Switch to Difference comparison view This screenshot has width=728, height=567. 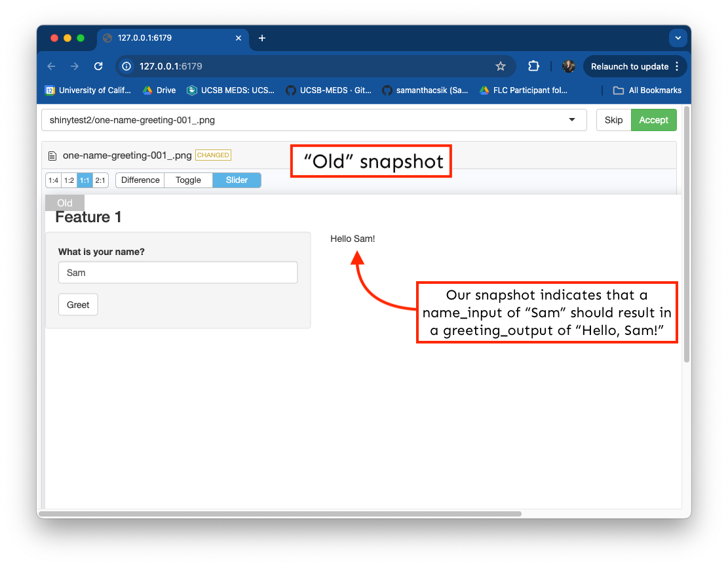(x=140, y=180)
